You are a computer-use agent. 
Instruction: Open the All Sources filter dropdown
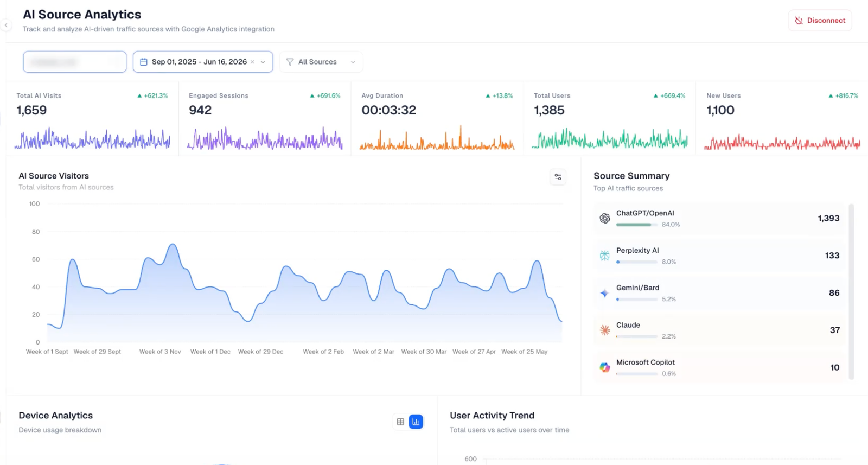click(321, 62)
